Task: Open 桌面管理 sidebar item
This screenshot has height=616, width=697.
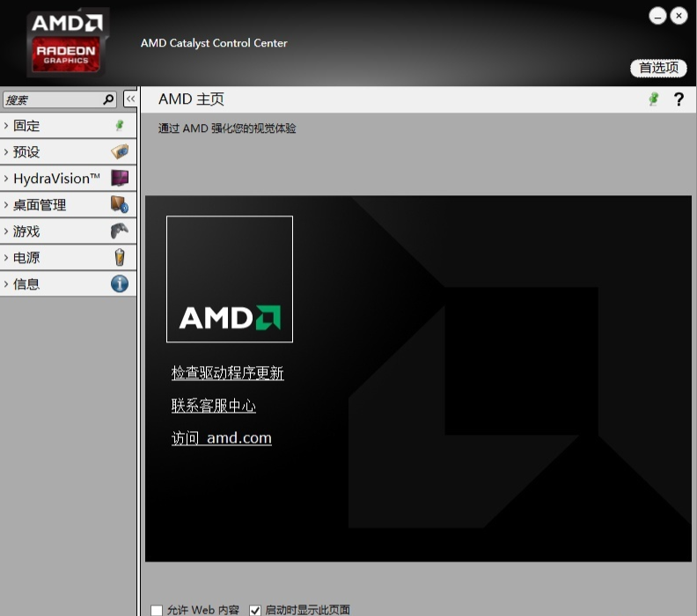Action: (x=68, y=205)
